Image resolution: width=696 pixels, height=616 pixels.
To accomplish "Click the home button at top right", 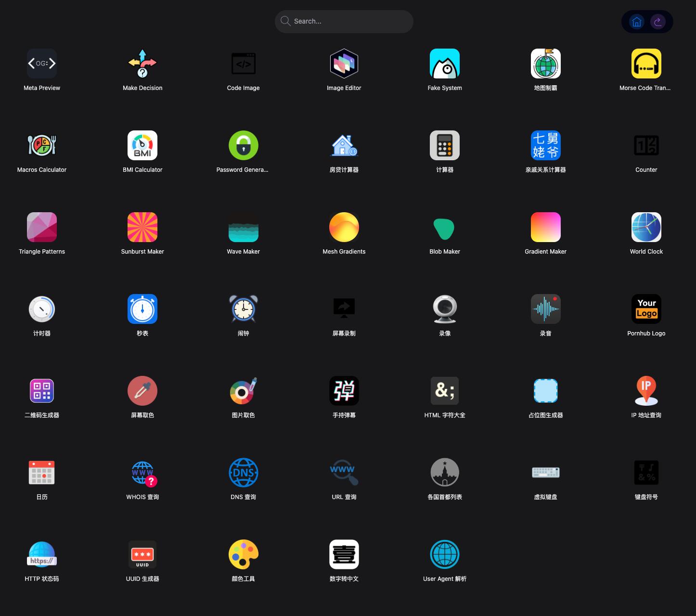I will pos(636,22).
